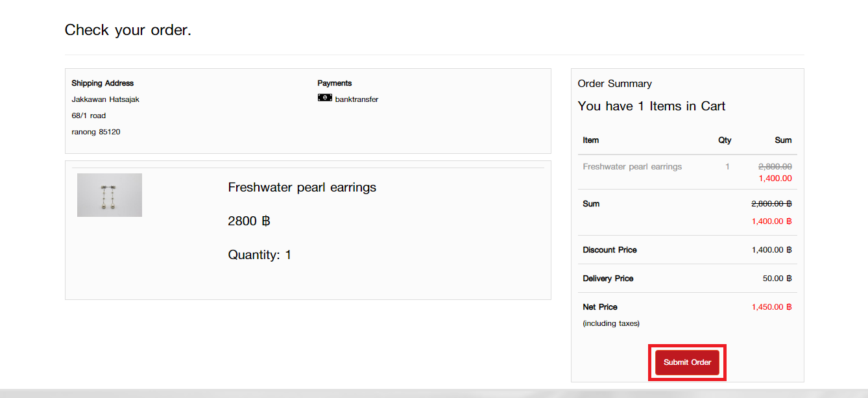
Task: Click the You have 1 Items in Cart text
Action: pos(651,106)
